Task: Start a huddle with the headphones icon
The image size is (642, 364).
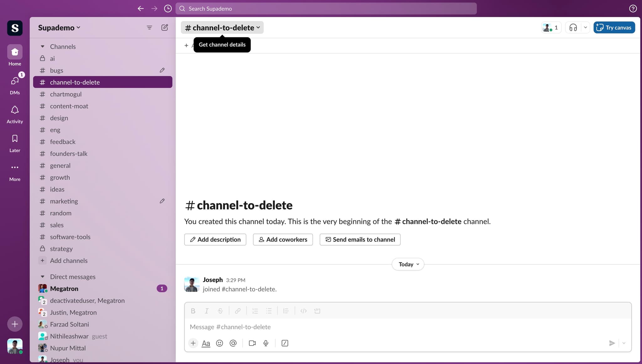Action: (573, 27)
